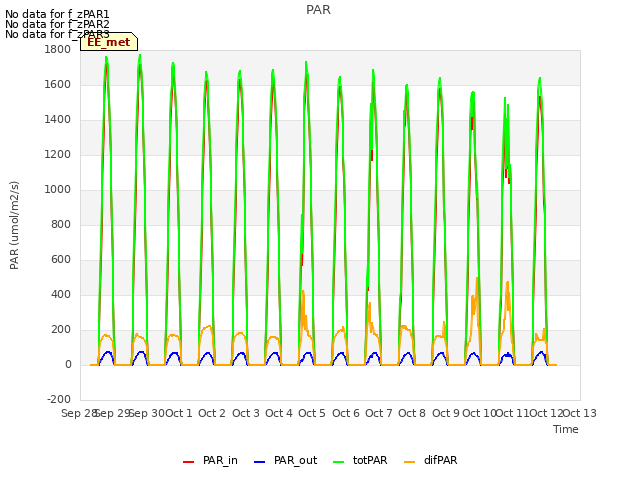640x480 pixels.
Task: Click the 1400 y-axis tick label
Action: [x=58, y=120]
